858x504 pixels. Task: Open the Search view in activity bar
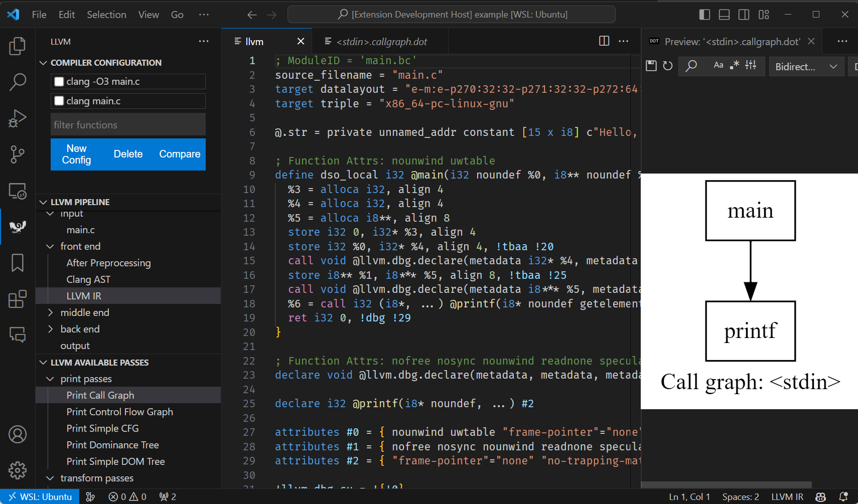pos(18,82)
